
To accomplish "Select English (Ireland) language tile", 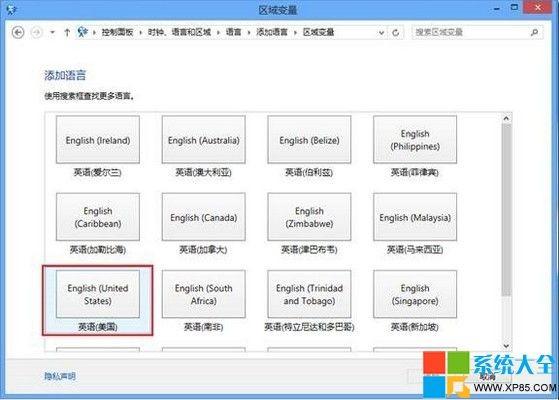I will 98,140.
